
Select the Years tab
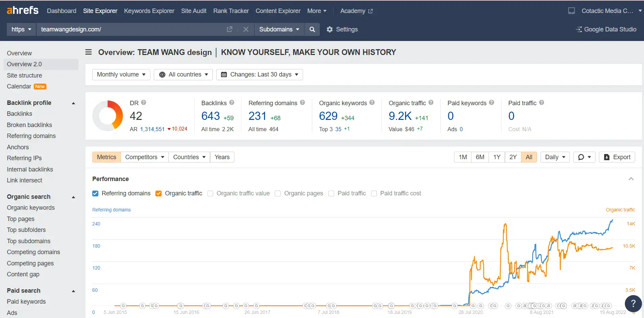222,157
